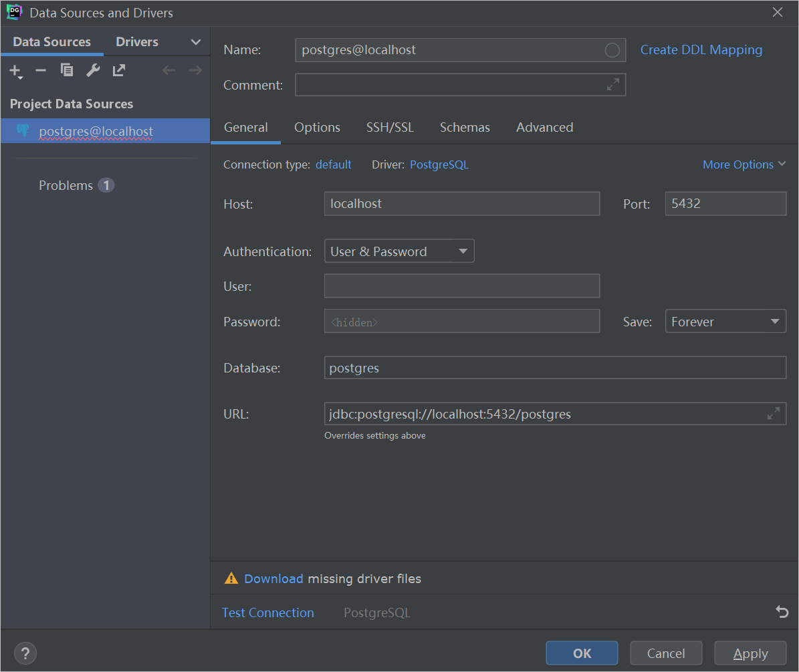This screenshot has width=799, height=672.
Task: Click the Add data source plus icon
Action: tap(15, 70)
